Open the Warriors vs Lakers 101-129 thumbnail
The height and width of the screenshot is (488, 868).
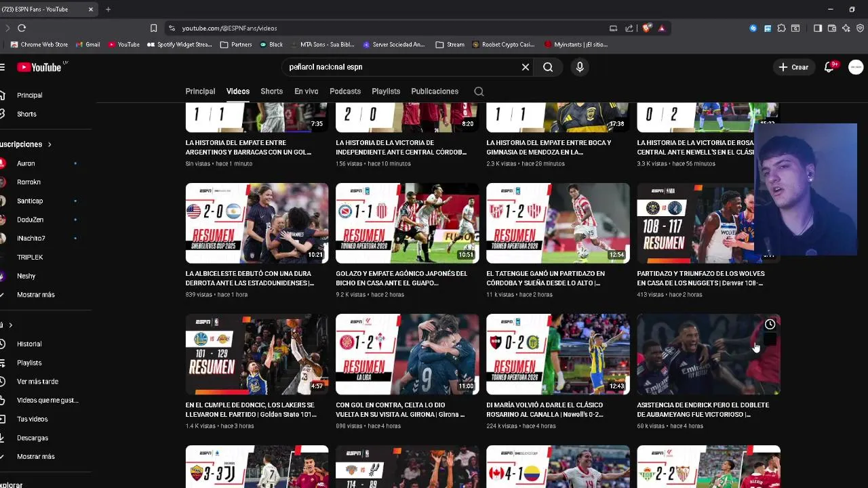[x=257, y=354]
